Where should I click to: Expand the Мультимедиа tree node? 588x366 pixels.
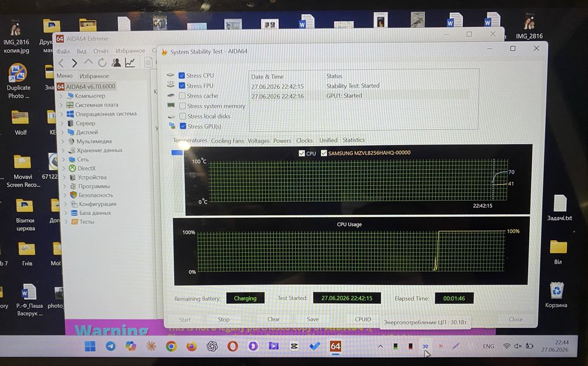point(63,141)
